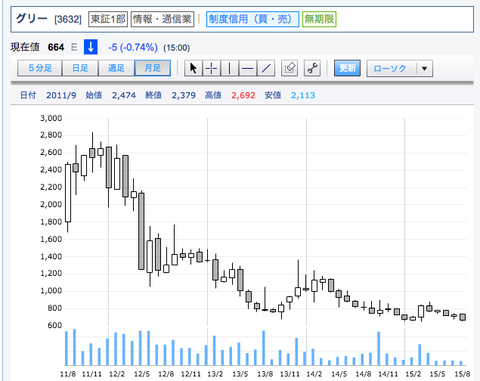Select the vertical line drawing tool
The image size is (480, 381).
(x=229, y=68)
